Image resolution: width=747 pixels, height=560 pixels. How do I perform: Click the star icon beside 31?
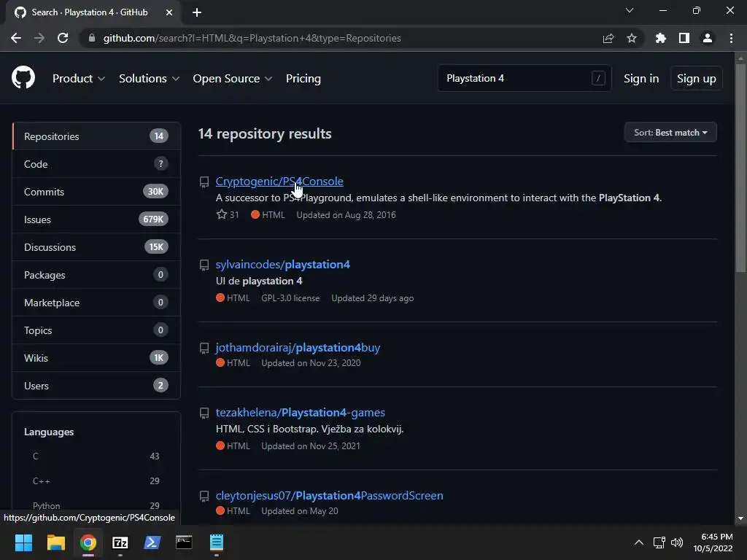tap(222, 214)
